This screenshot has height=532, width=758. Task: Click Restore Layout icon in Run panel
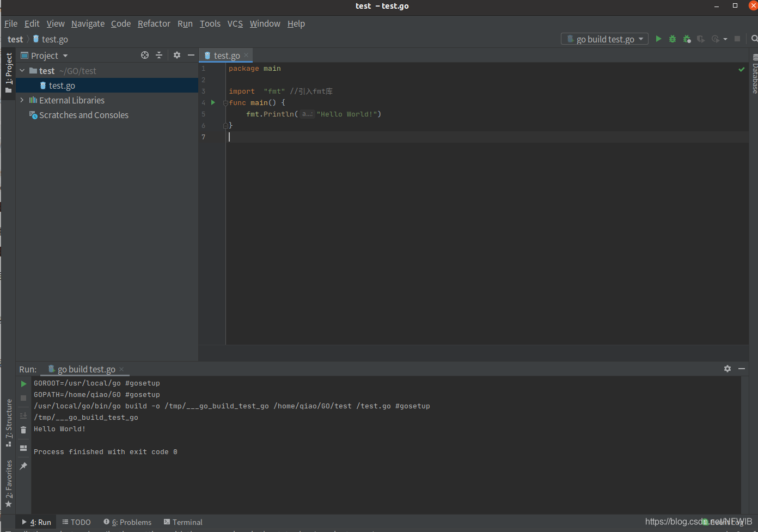[23, 448]
